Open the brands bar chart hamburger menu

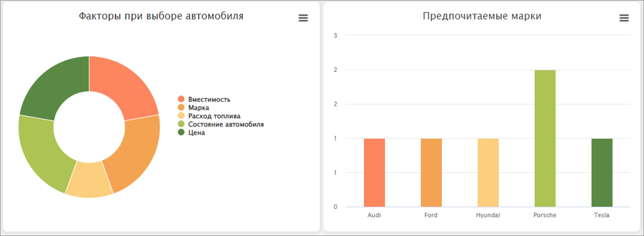click(624, 18)
